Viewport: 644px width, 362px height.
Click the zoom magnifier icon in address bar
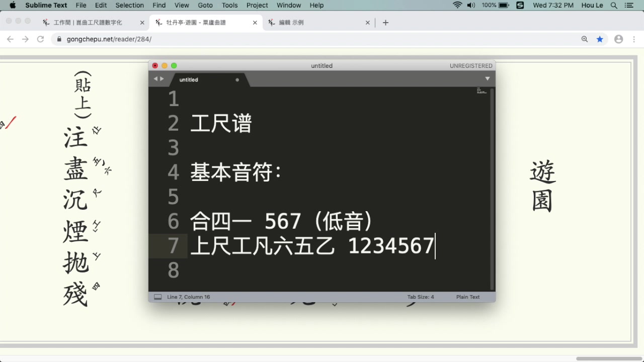point(585,39)
